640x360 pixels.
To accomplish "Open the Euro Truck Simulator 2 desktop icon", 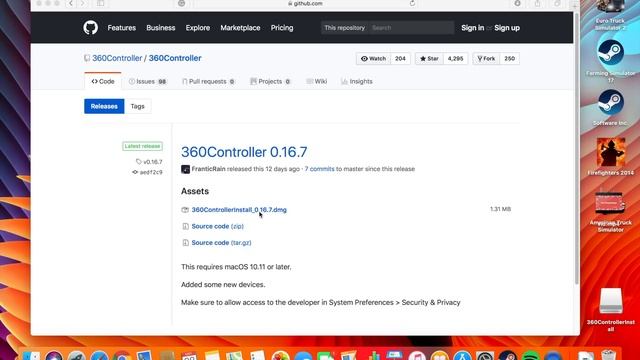I will (x=611, y=15).
